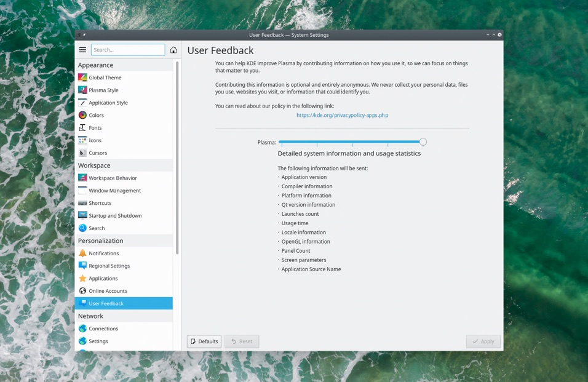588x382 pixels.
Task: Select the Plasma Style icon
Action: [x=82, y=90]
